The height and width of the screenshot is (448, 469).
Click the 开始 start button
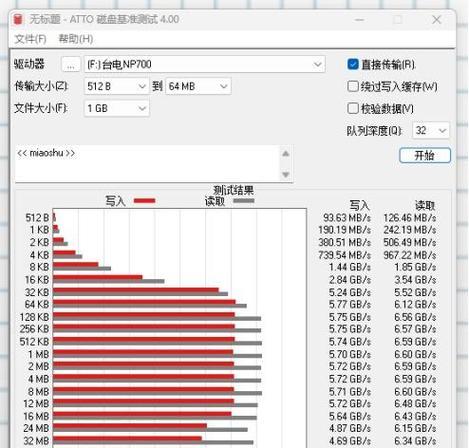point(425,155)
